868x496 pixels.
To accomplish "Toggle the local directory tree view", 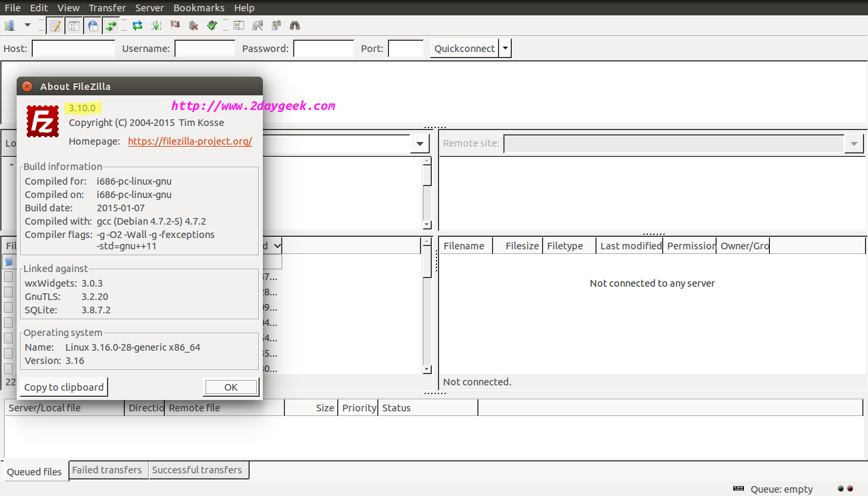I will pos(74,26).
